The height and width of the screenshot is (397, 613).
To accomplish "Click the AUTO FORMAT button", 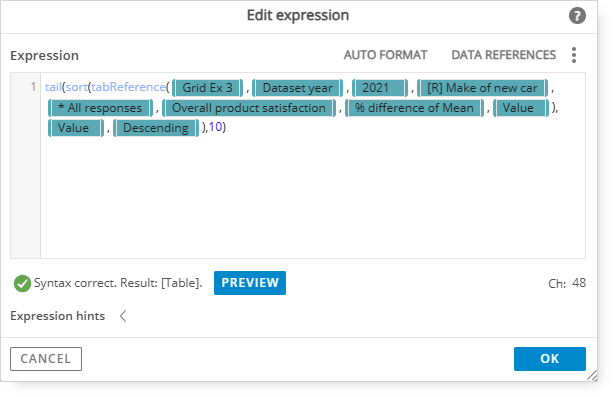I will point(385,55).
